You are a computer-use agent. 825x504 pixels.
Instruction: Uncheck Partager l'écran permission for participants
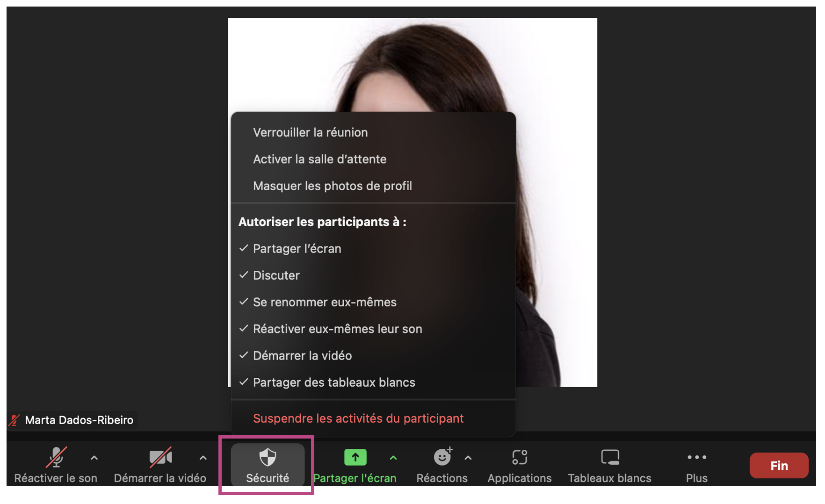click(x=297, y=249)
